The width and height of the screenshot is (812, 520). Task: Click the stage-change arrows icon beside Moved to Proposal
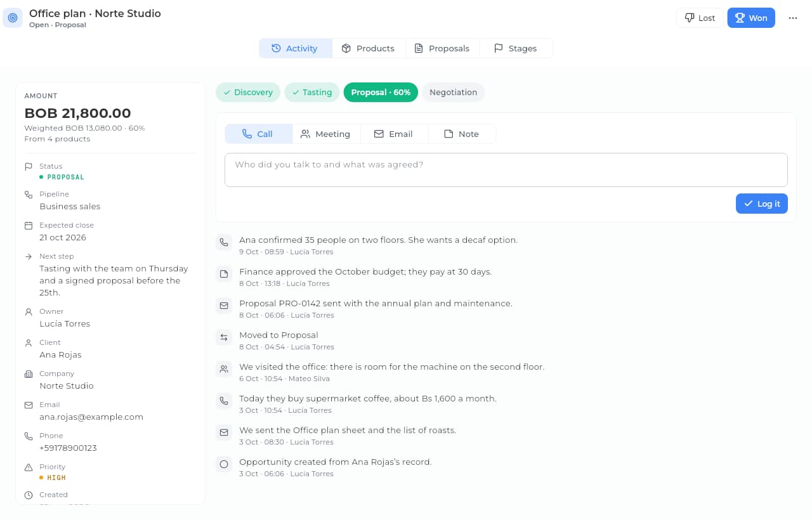pos(223,337)
